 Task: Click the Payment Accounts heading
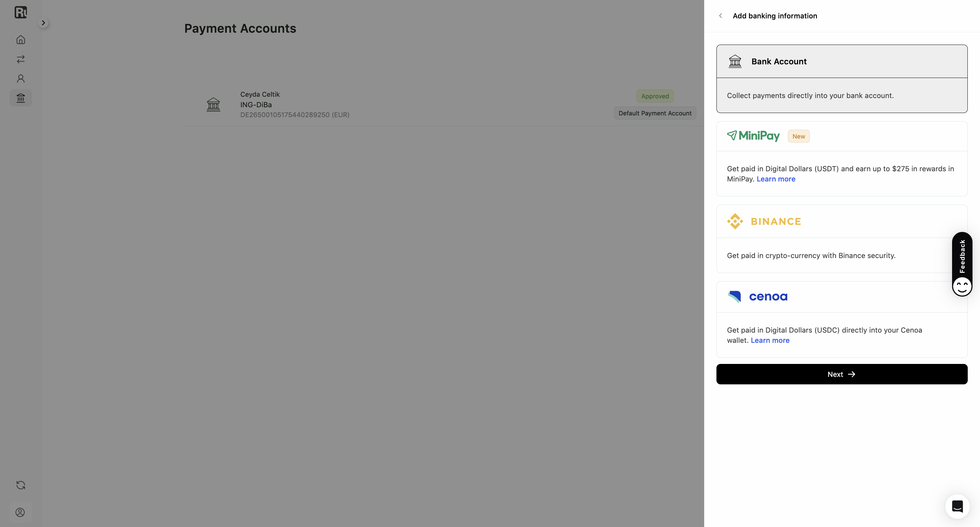click(240, 29)
